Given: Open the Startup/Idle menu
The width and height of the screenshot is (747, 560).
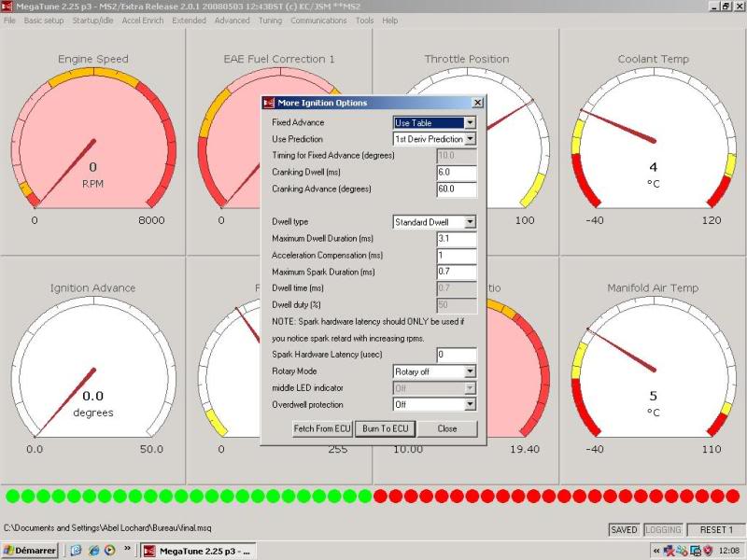Looking at the screenshot, I should (92, 21).
